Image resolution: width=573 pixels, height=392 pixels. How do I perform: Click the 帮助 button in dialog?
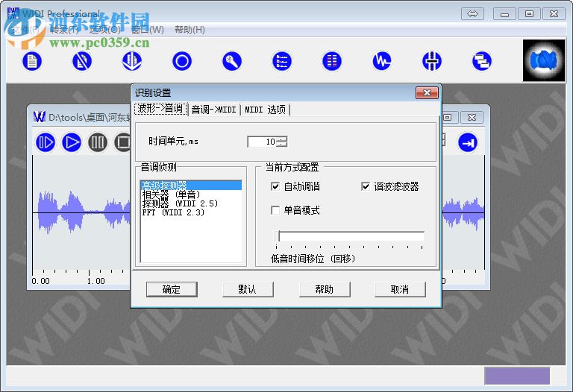pyautogui.click(x=325, y=289)
